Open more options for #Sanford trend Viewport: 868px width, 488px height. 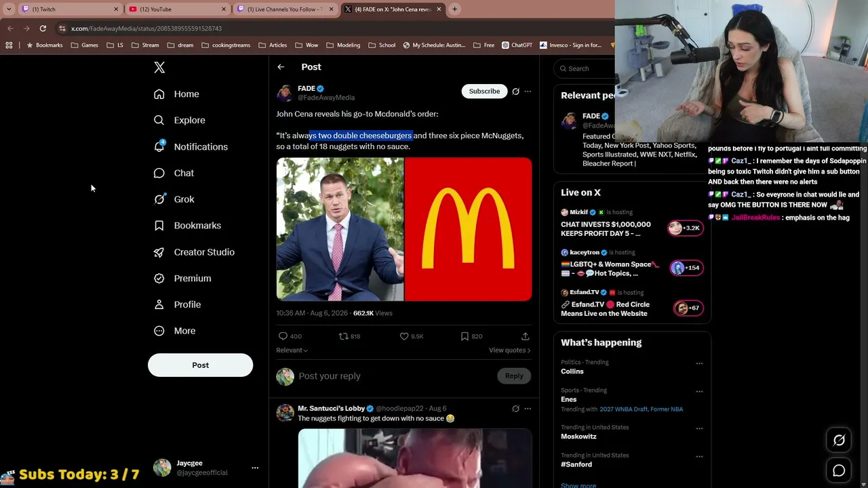coord(699,456)
